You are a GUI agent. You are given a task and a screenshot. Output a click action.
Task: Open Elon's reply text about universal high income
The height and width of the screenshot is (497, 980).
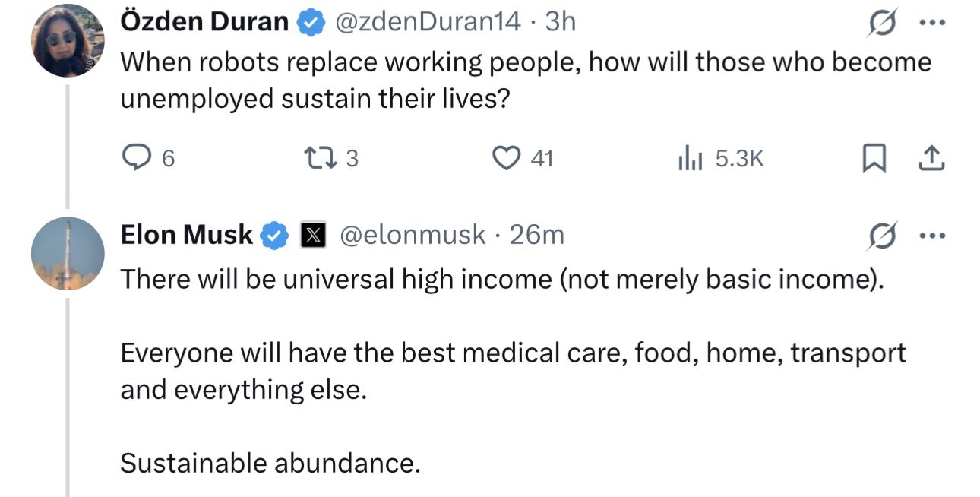click(501, 280)
